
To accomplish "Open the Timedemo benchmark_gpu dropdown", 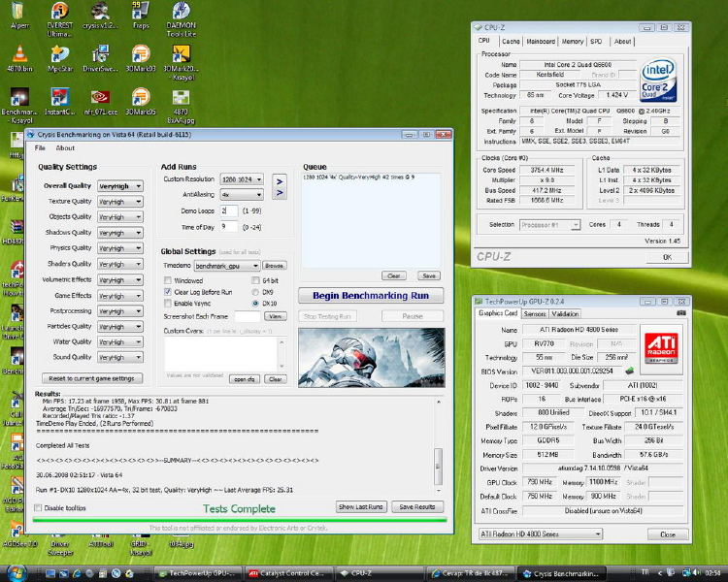I will coord(226,266).
